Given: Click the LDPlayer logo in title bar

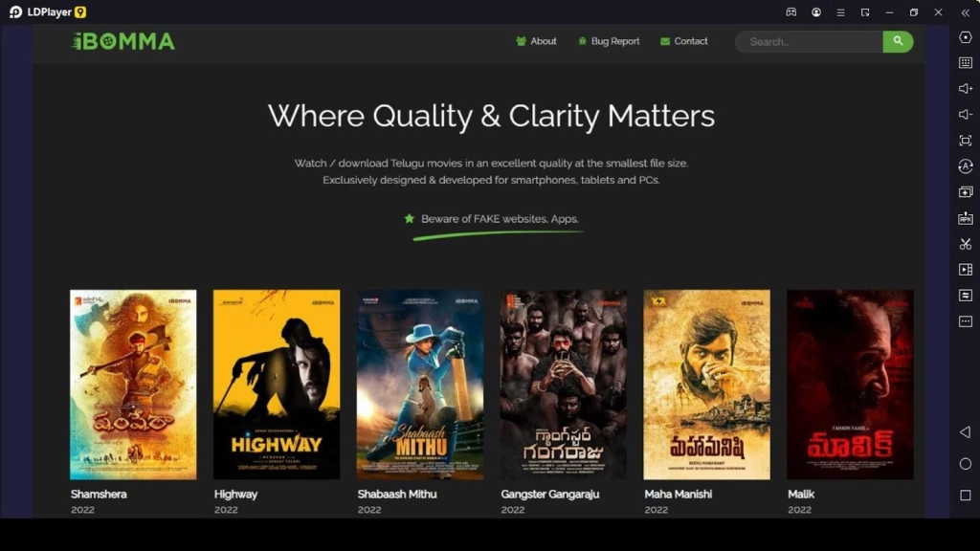Looking at the screenshot, I should [48, 11].
